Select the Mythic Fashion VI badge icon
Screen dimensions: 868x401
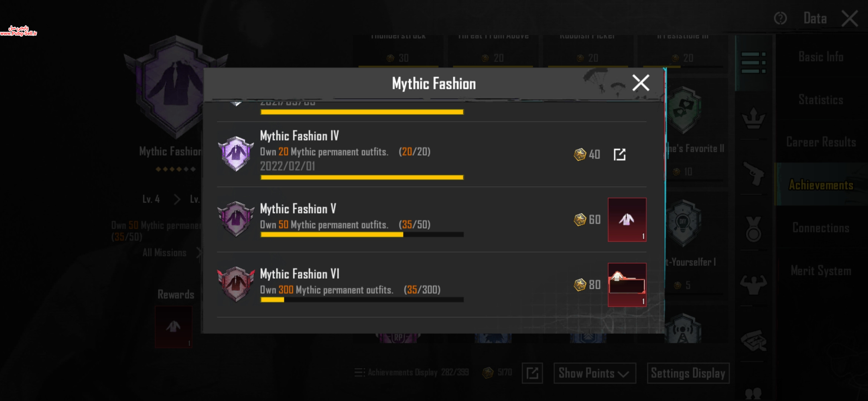(236, 284)
